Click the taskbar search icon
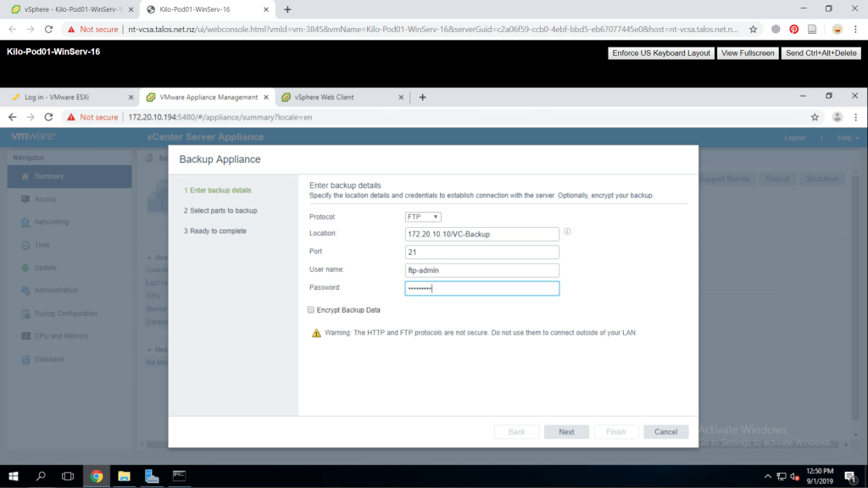Image resolution: width=868 pixels, height=488 pixels. pos(41,476)
